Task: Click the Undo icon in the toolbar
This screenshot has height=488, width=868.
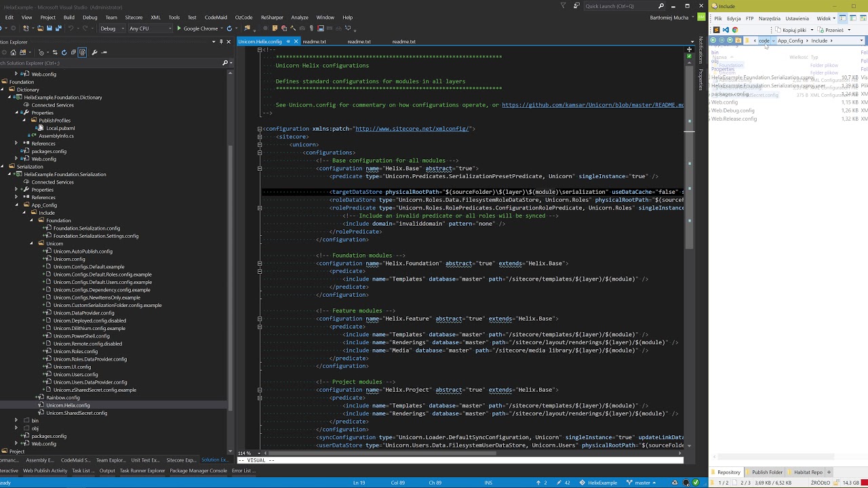Action: 71,28
